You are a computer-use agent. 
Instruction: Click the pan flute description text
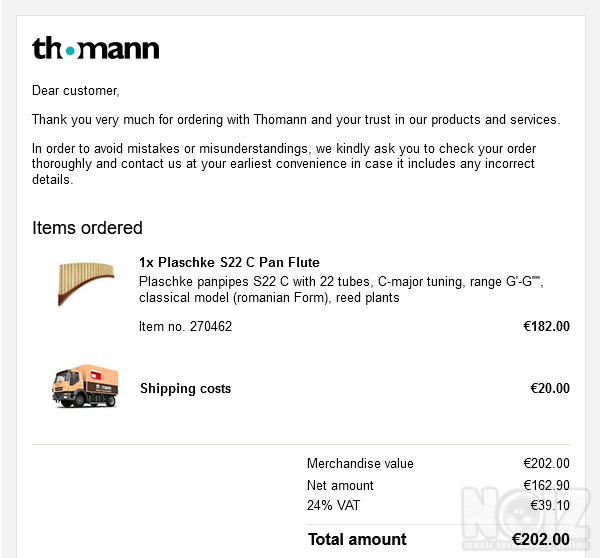[341, 290]
